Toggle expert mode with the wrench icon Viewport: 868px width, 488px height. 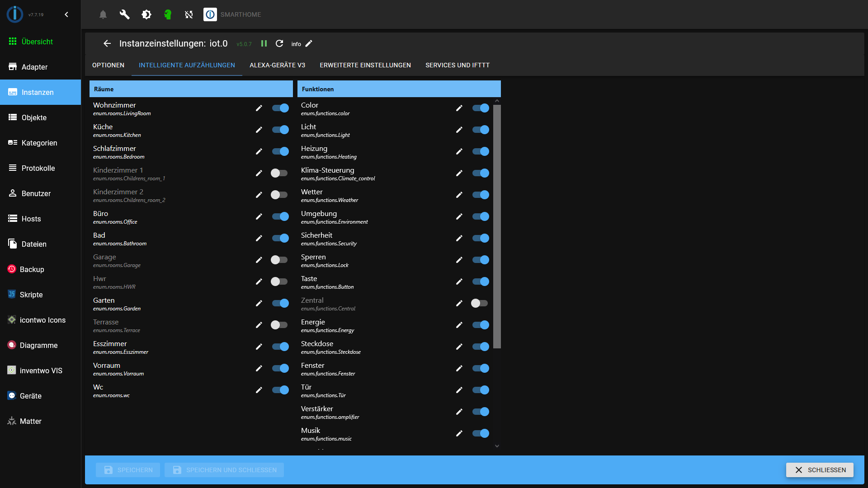124,14
